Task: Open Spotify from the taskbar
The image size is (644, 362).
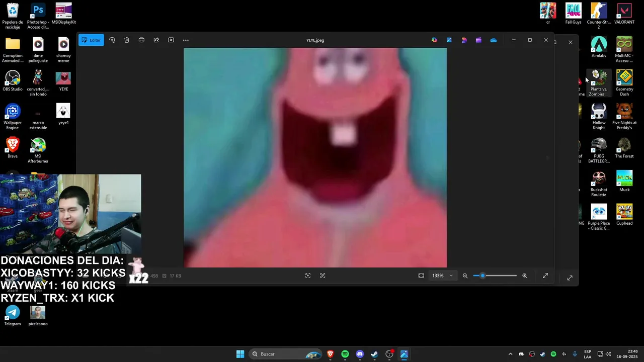Action: pyautogui.click(x=345, y=354)
